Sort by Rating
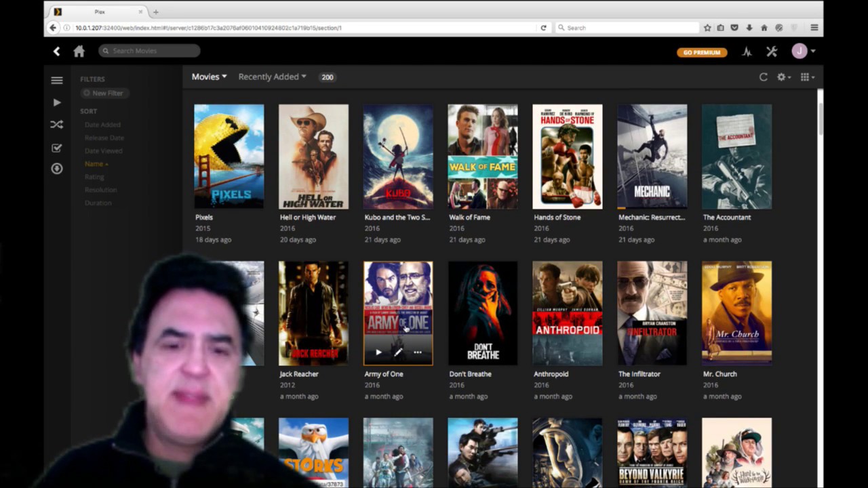This screenshot has height=488, width=868. 94,177
